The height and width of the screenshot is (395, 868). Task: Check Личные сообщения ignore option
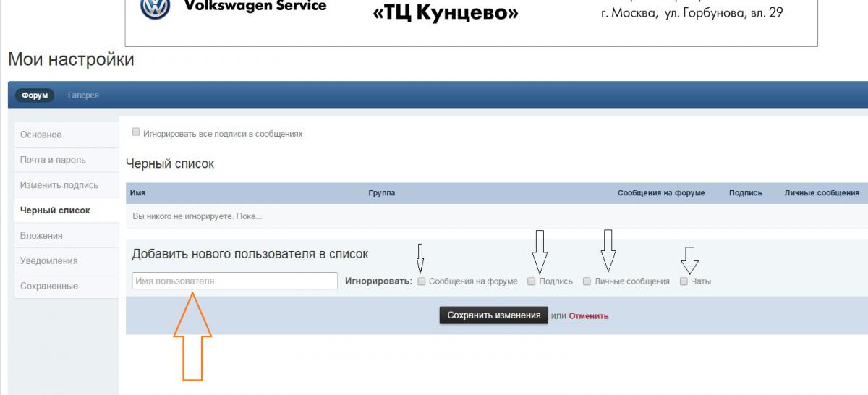point(587,281)
